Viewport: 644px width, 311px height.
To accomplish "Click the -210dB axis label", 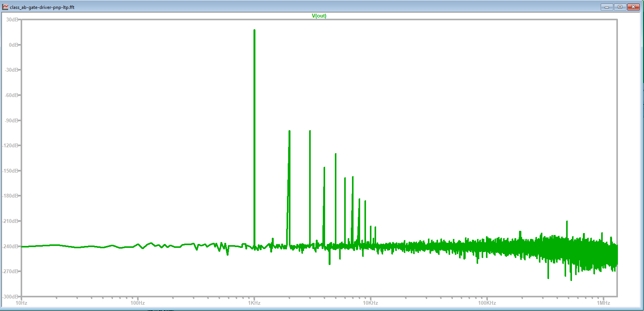I will pos(11,221).
